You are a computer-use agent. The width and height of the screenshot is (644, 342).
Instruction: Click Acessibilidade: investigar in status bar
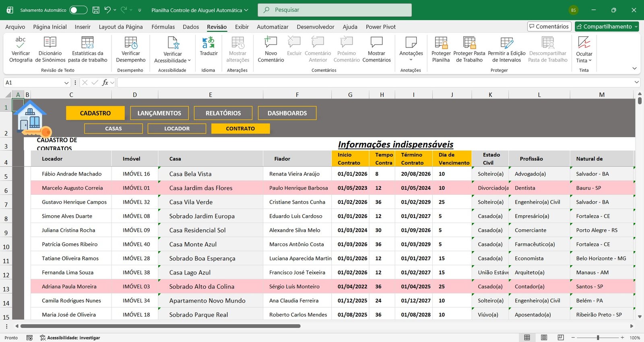point(70,338)
